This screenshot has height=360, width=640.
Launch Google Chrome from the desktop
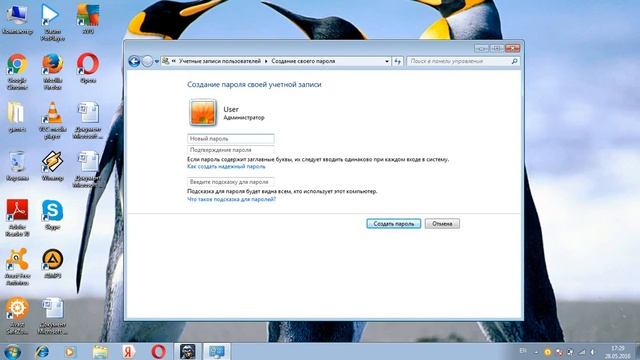click(x=17, y=71)
